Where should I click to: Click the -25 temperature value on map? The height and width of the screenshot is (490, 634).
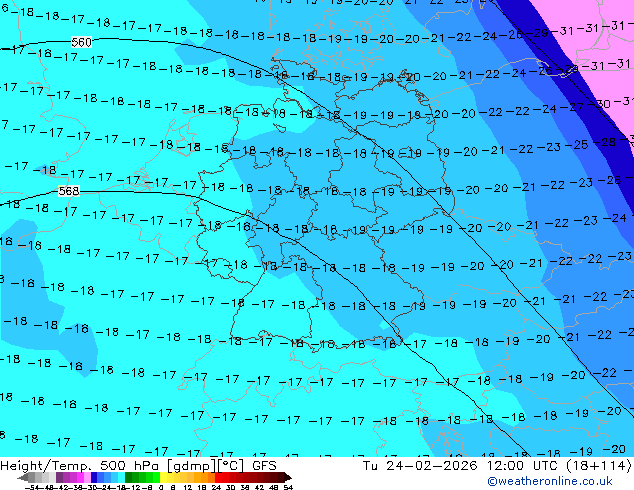pyautogui.click(x=577, y=145)
